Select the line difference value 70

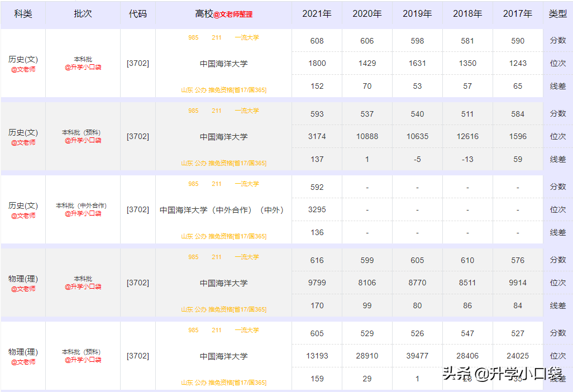pyautogui.click(x=367, y=86)
